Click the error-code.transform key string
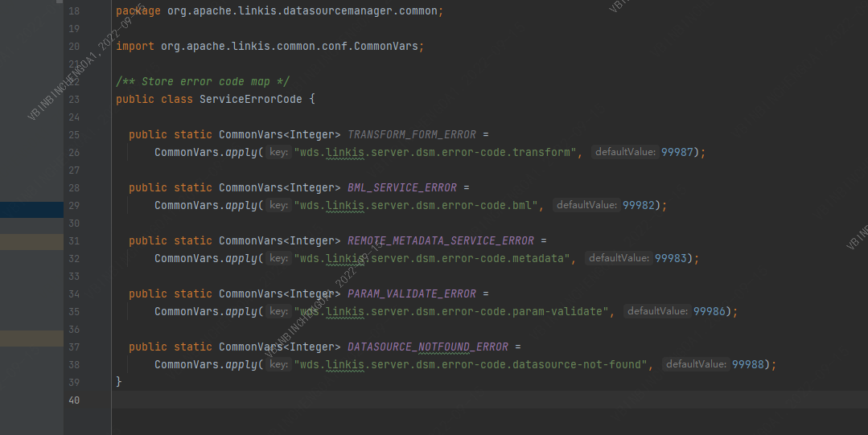This screenshot has height=435, width=868. (435, 152)
